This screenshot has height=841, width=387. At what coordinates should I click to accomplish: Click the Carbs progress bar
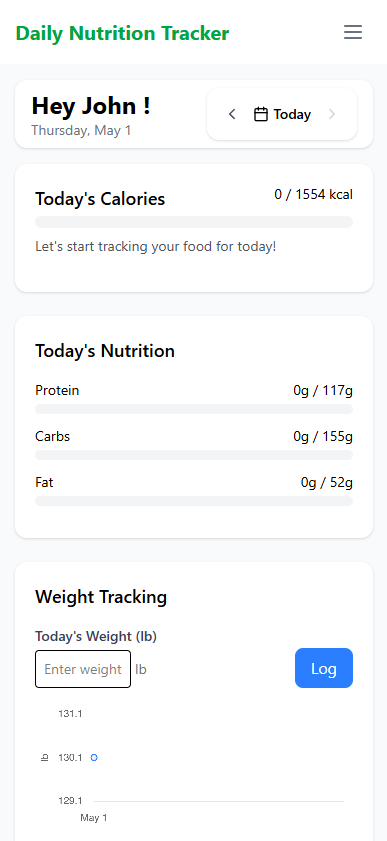pos(194,455)
